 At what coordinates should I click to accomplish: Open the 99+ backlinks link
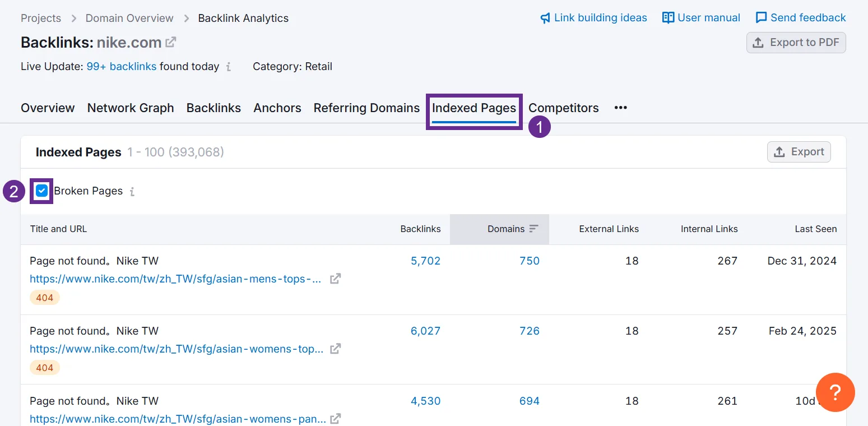click(x=122, y=66)
